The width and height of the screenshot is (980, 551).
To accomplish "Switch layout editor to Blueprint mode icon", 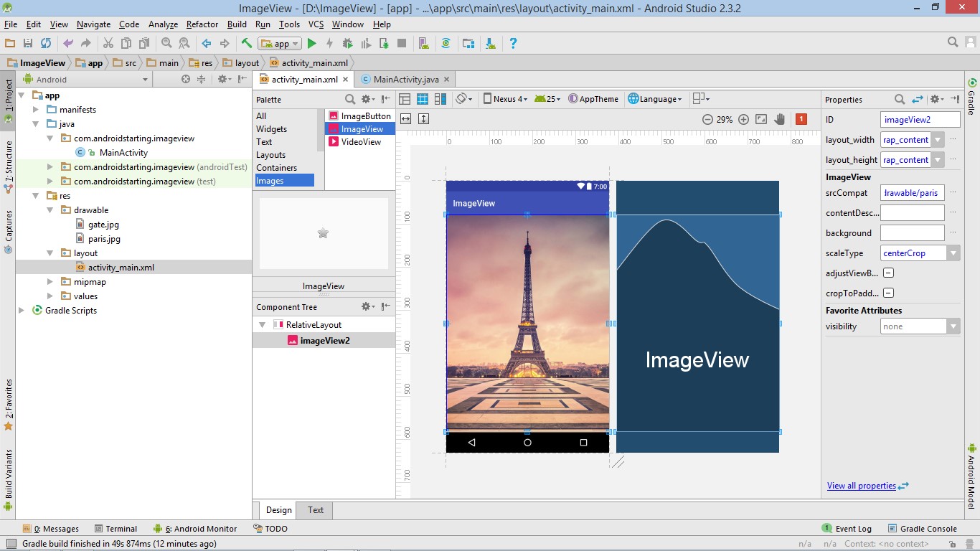I will click(422, 98).
